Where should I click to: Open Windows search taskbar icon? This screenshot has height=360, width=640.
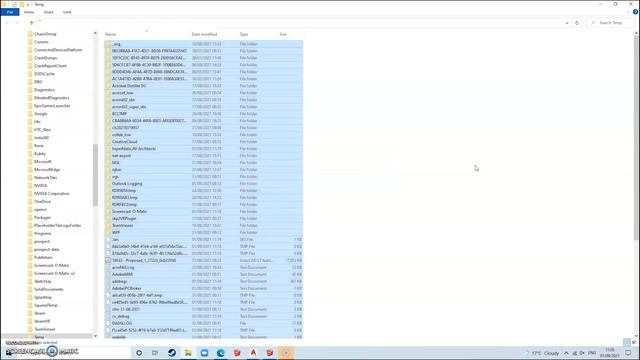pyautogui.click(x=139, y=353)
